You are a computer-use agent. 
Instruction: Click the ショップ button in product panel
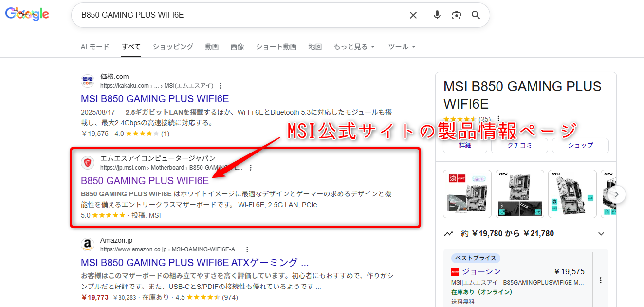point(580,145)
